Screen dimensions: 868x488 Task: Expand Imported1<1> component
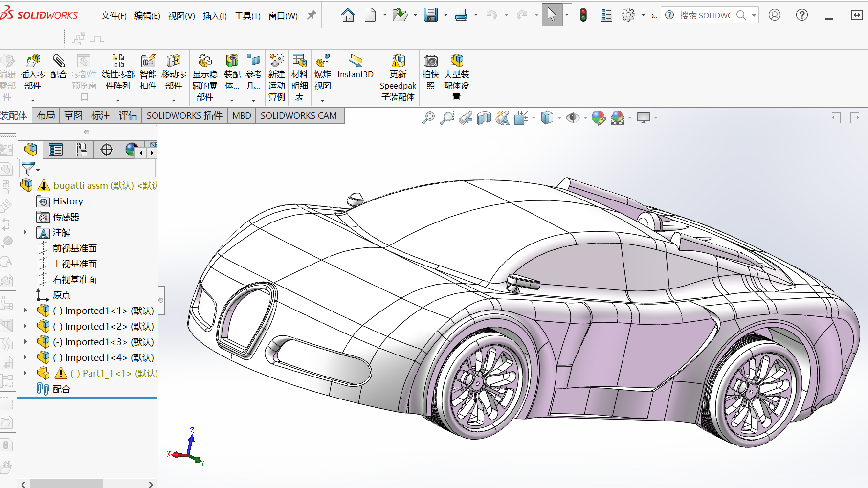click(x=25, y=310)
